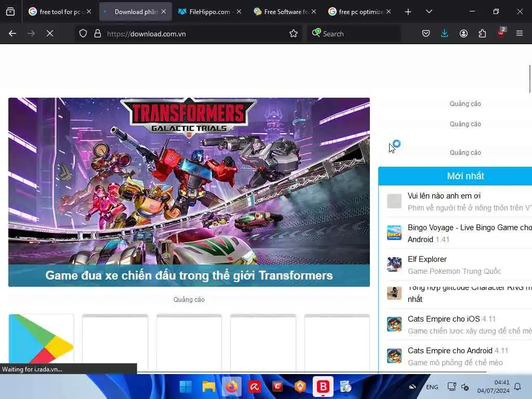Close the FileHippo.com tab

point(239,12)
